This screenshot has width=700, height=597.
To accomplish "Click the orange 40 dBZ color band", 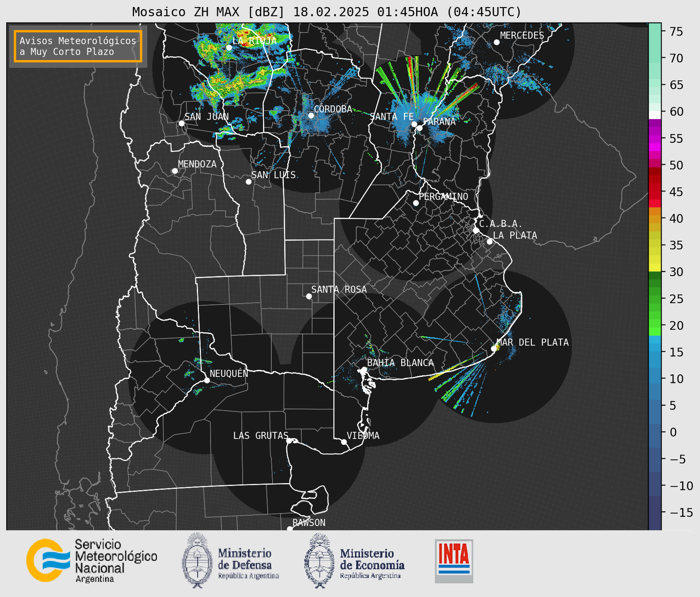I will 655,219.
